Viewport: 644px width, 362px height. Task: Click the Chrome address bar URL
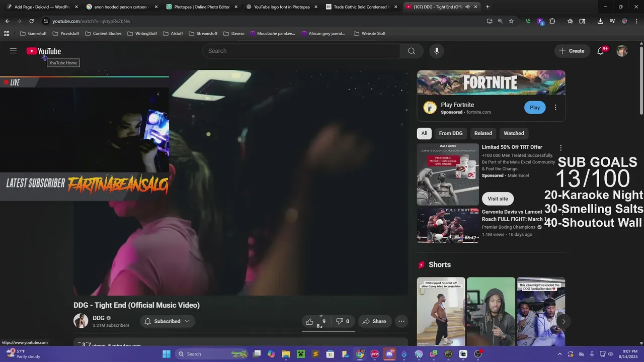[92, 21]
